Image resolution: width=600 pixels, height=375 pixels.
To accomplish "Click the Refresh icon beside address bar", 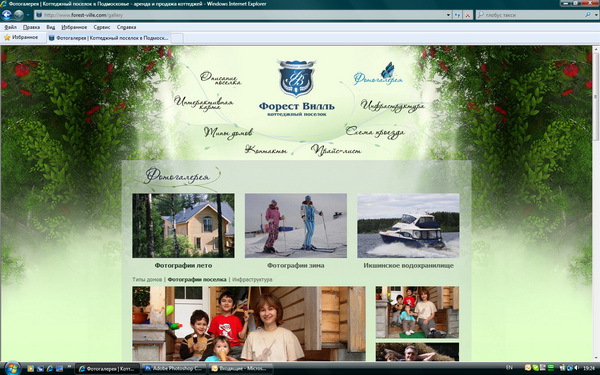I will (457, 15).
